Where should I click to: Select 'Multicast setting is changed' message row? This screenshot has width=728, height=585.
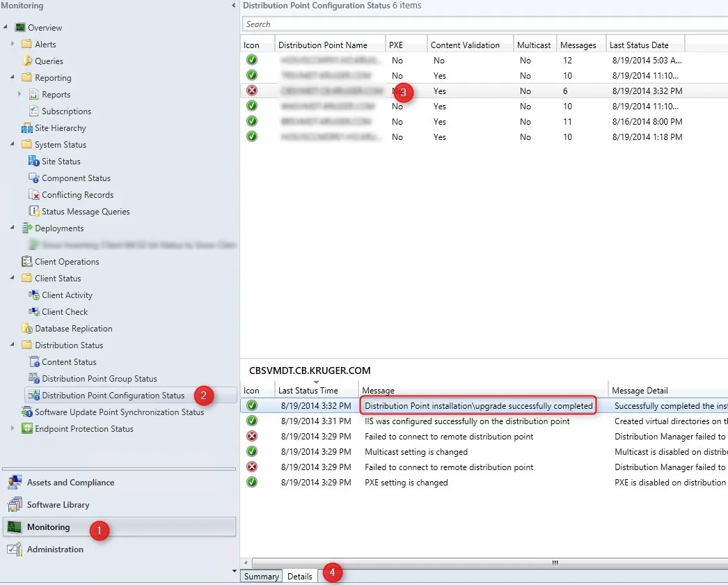[484, 452]
